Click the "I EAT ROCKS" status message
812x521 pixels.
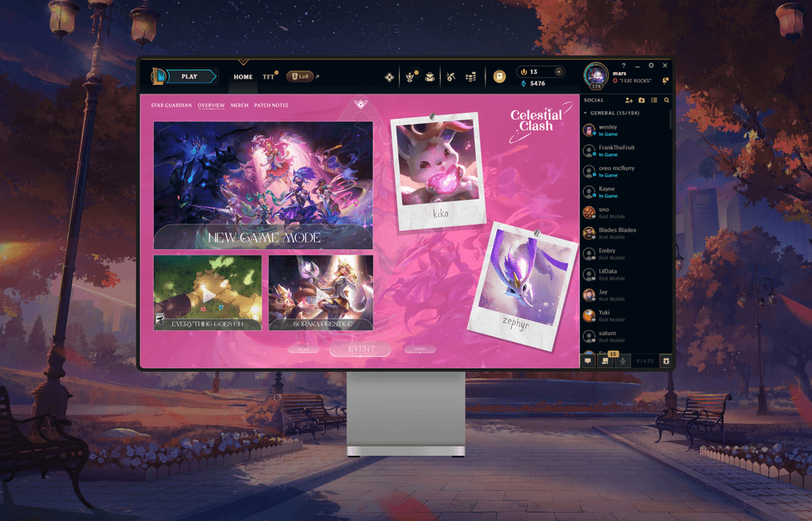(x=635, y=81)
